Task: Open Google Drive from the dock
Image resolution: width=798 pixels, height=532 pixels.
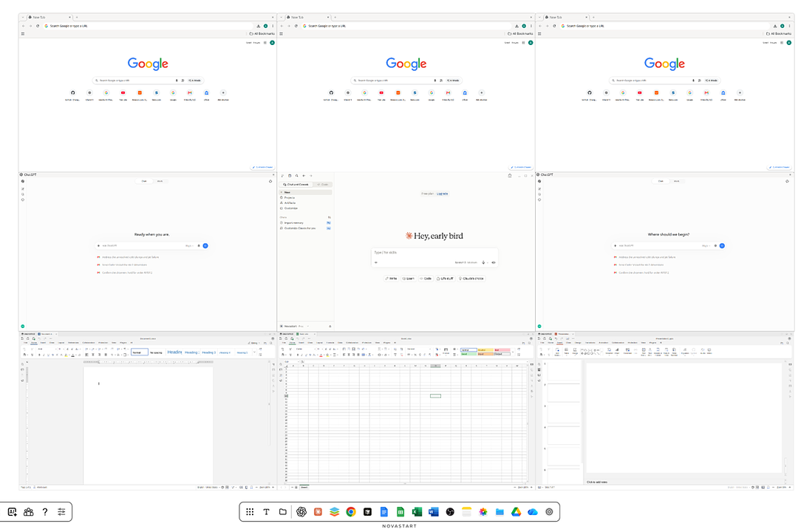Action: click(x=516, y=511)
